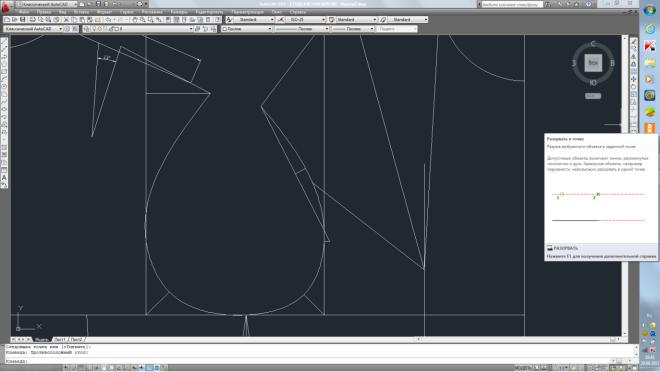Click the Cut icon

[66, 20]
